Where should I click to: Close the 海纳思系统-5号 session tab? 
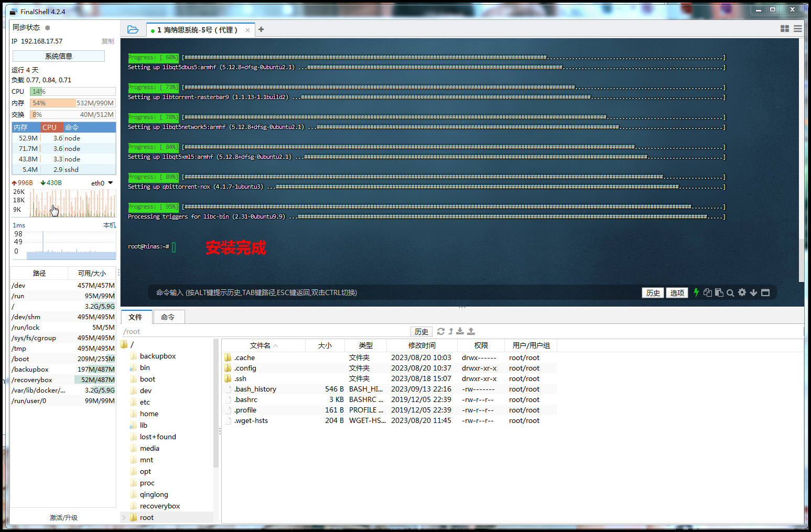coord(247,30)
